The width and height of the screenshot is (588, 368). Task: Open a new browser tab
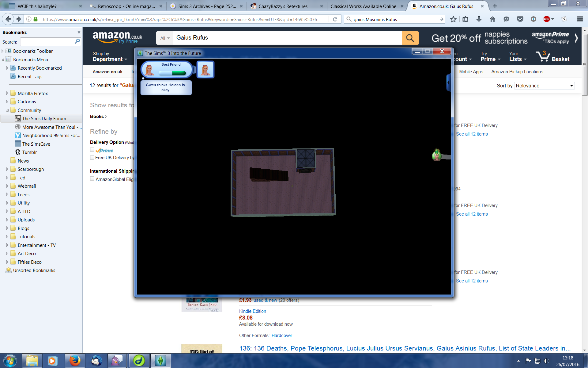tap(495, 6)
